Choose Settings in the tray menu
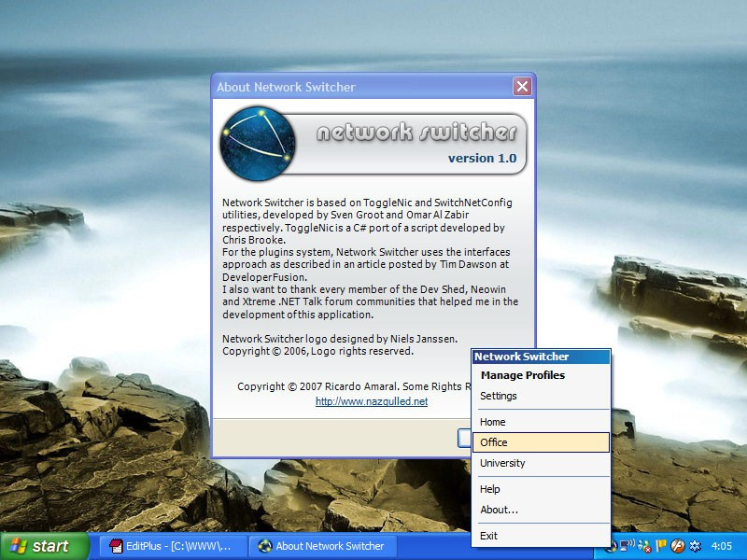 pos(541,396)
